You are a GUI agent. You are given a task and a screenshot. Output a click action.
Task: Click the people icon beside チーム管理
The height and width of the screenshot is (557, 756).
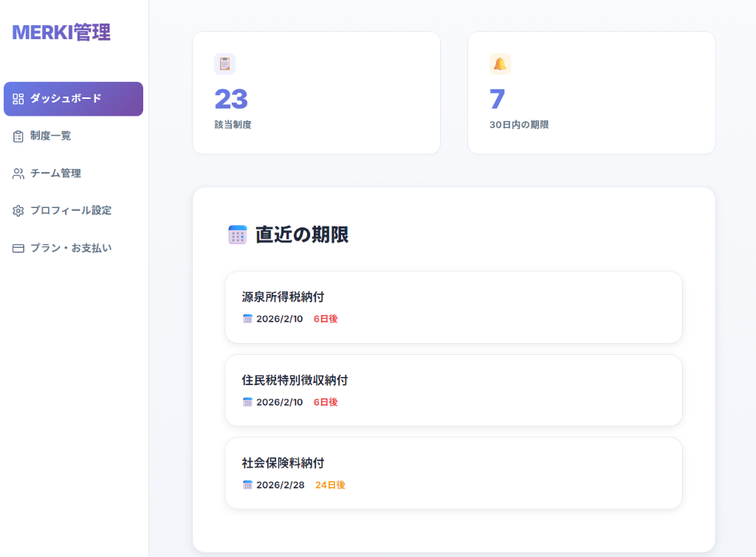18,174
